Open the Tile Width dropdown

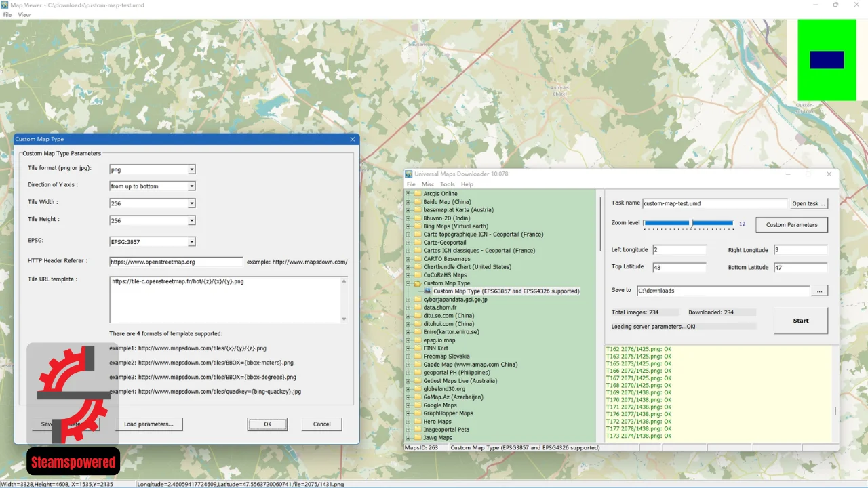coord(192,203)
